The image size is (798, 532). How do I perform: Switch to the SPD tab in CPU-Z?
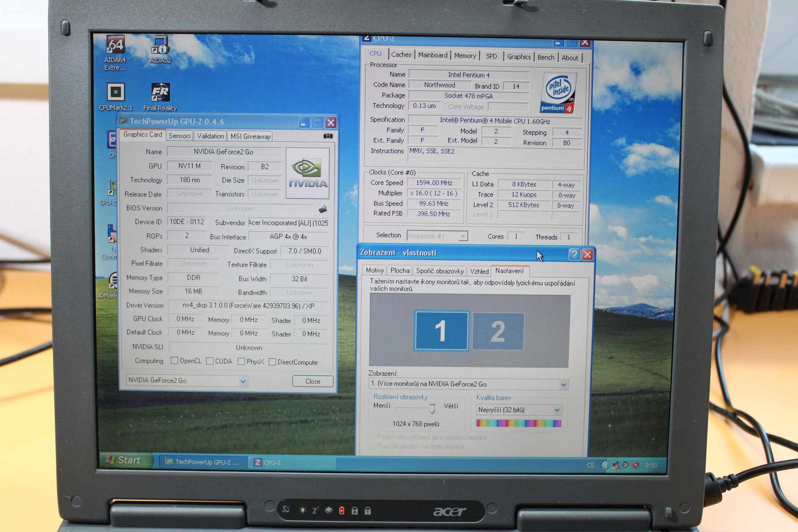(491, 56)
